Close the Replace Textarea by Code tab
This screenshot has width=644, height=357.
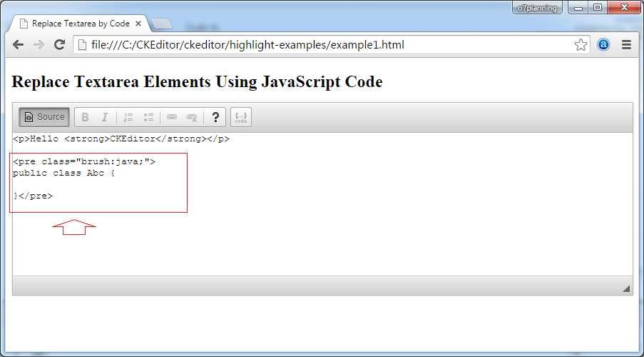click(x=138, y=24)
